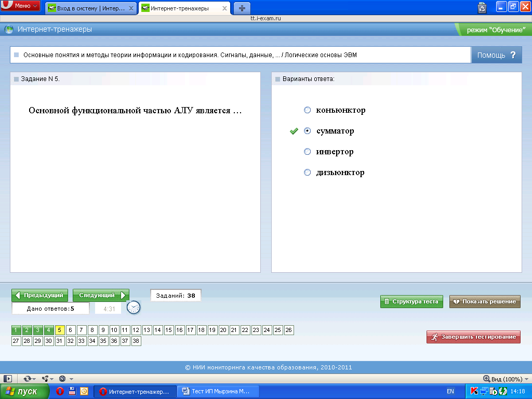Jump to question 17
This screenshot has width=532, height=399.
190,330
